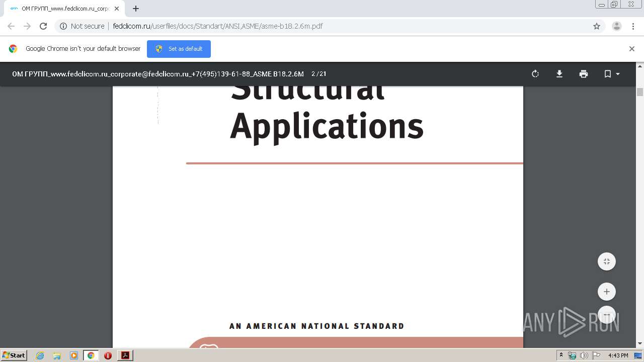Screen dimensions: 644x362
Task: Open Adobe Reader taskbar icon
Action: [125, 355]
